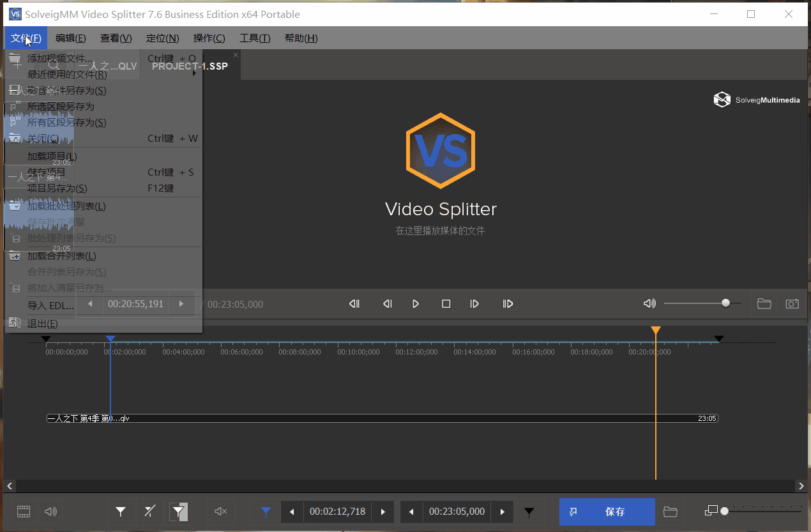This screenshot has width=811, height=532.
Task: Close the PROJECT-1.SSP tab
Action: (x=236, y=55)
